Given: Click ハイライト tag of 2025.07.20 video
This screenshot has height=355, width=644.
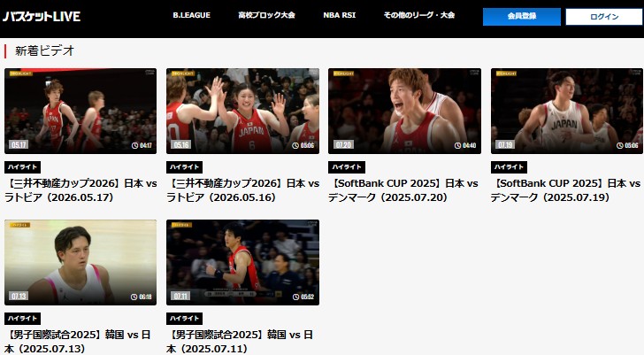Looking at the screenshot, I should coord(347,166).
